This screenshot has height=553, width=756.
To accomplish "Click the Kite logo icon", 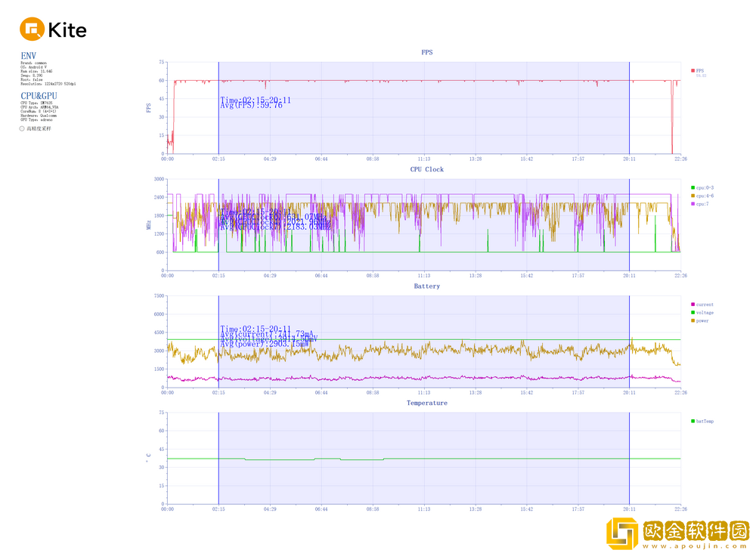I will pyautogui.click(x=33, y=29).
